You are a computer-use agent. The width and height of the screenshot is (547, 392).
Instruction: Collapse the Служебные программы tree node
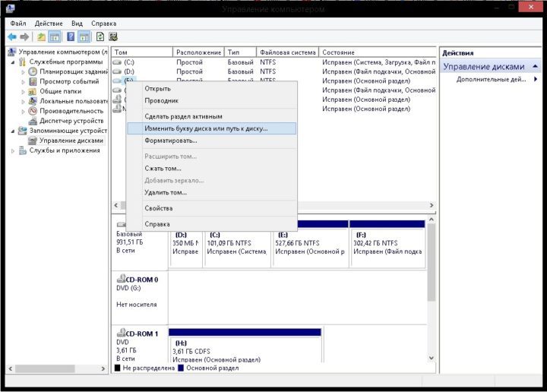pos(13,62)
